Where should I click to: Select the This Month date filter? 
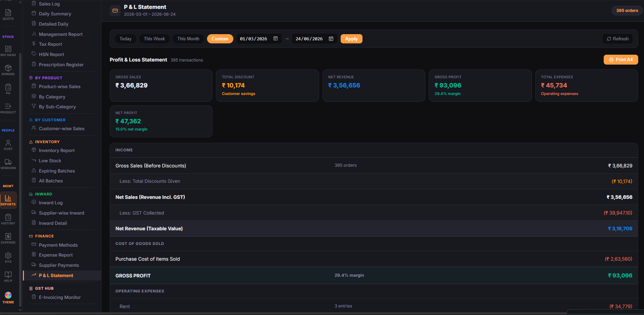click(x=188, y=39)
